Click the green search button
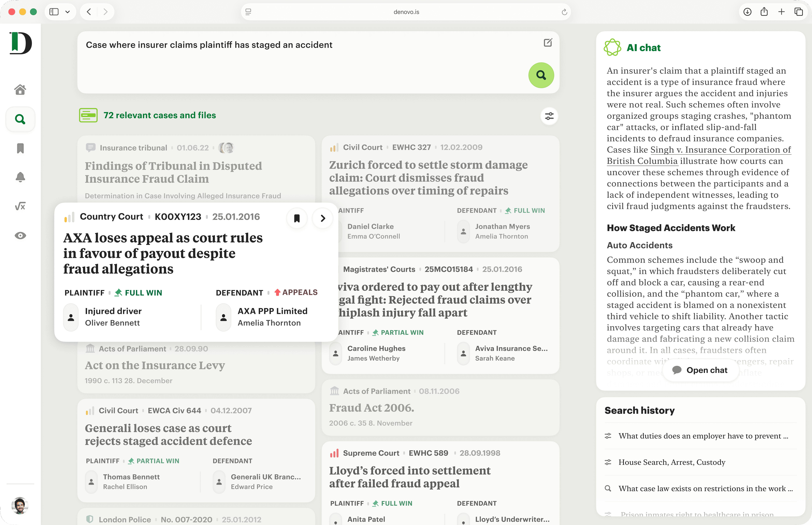Viewport: 812px width, 525px height. 541,75
